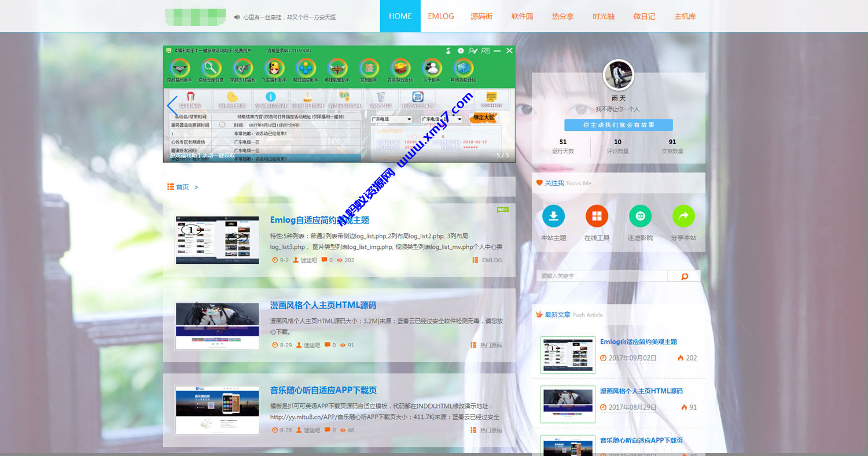Open the 英雄联盟助手 icon

(x=336, y=67)
